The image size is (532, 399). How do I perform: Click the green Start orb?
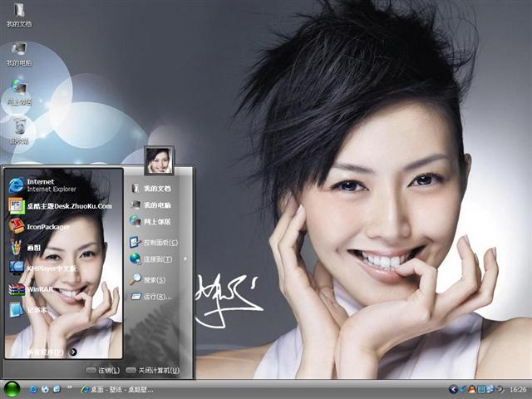12,388
